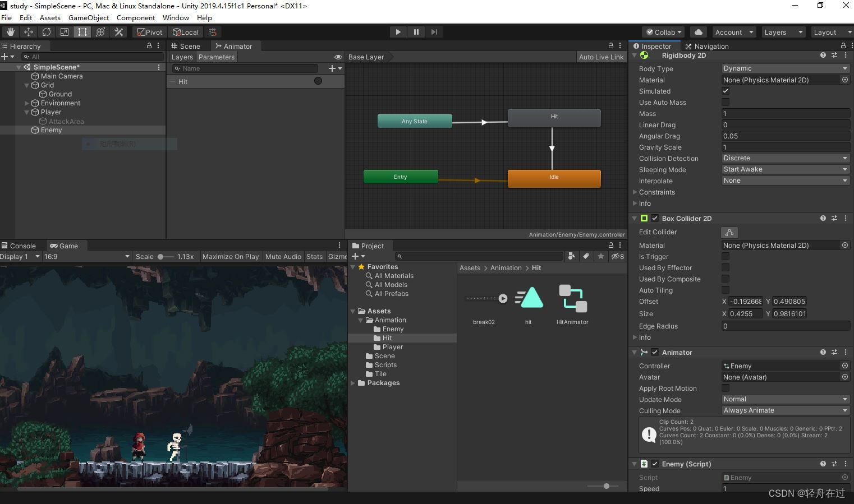Open the Layers dropdown in toolbar

coord(783,32)
